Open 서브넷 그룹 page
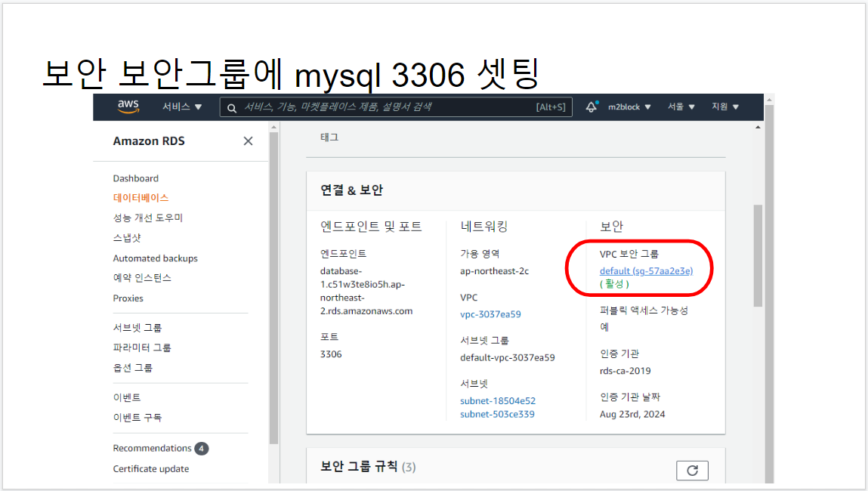868x491 pixels. tap(137, 328)
